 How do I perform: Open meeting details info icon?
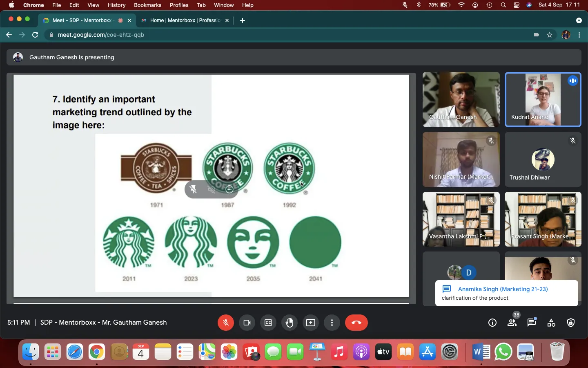pos(492,323)
